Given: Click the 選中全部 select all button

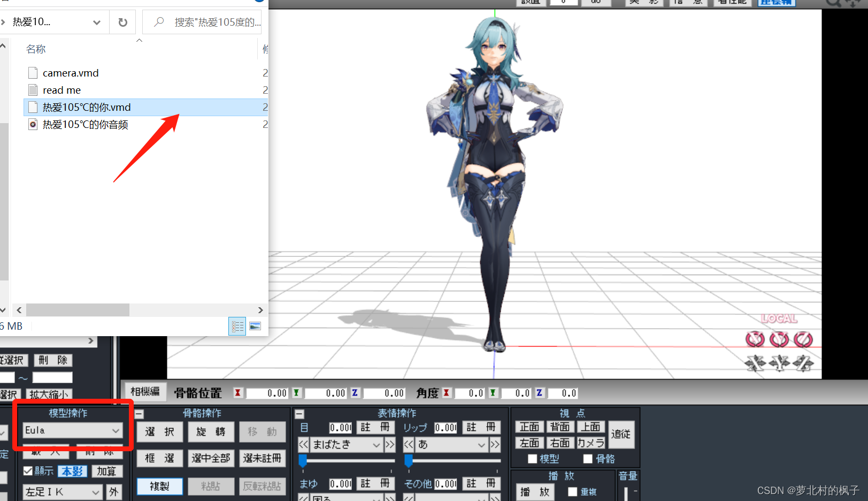Looking at the screenshot, I should click(x=211, y=458).
